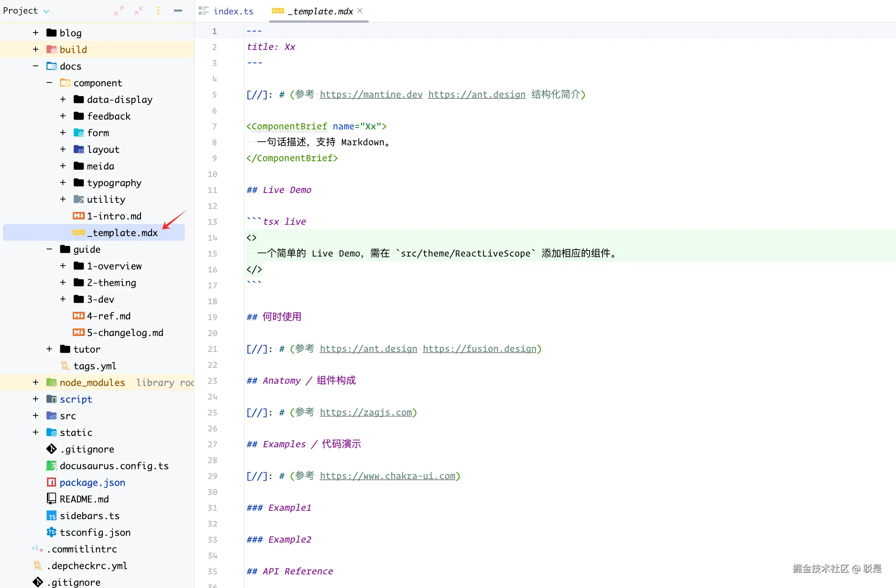This screenshot has height=588, width=896.
Task: Open the Project view dropdown
Action: pyautogui.click(x=46, y=11)
